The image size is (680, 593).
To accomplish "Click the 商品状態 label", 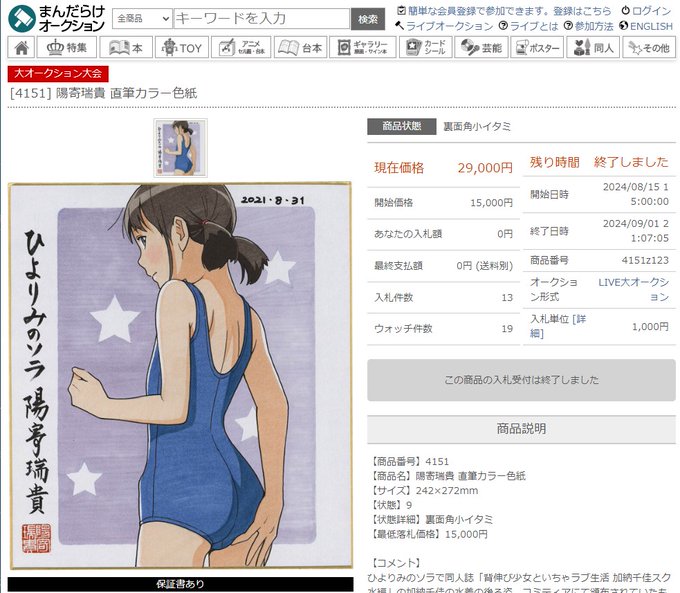I will [402, 126].
